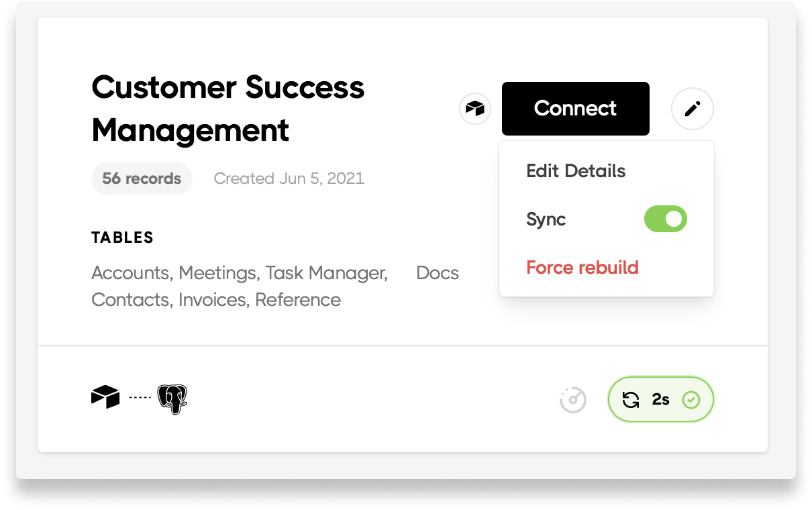812x510 pixels.
Task: Click the 2s sync status pill
Action: tap(661, 400)
